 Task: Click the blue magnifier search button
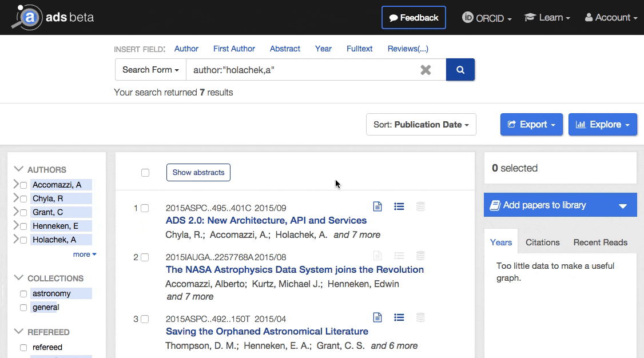460,70
